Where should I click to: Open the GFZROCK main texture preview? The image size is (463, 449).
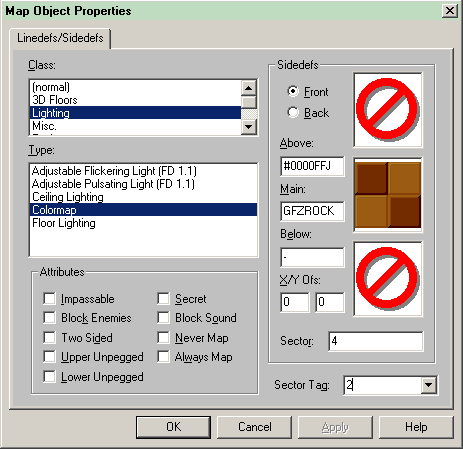388,195
